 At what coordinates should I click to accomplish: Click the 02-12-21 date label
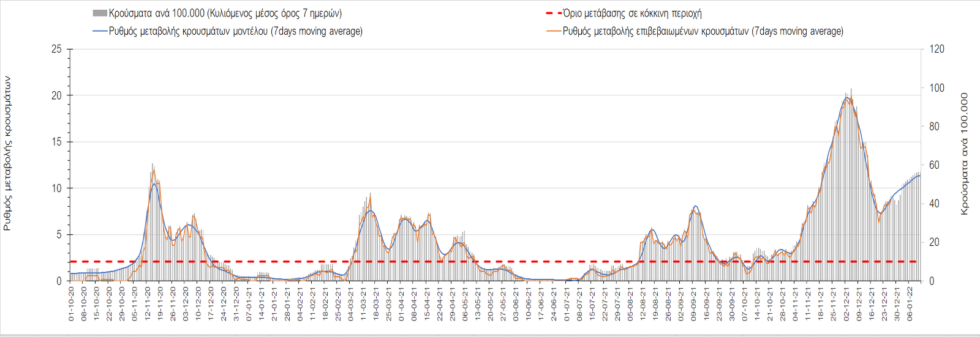[846, 305]
